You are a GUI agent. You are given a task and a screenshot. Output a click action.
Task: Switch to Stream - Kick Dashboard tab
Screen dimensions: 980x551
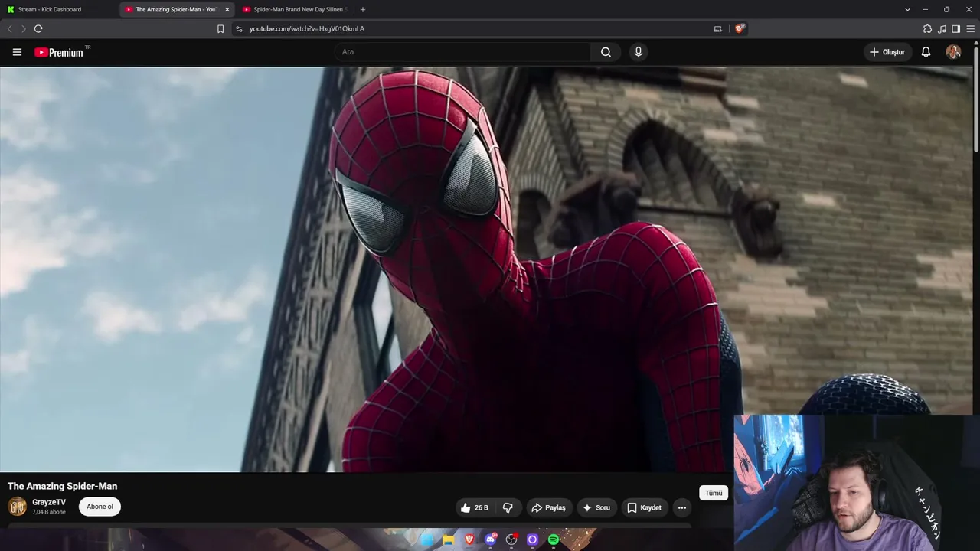click(59, 9)
